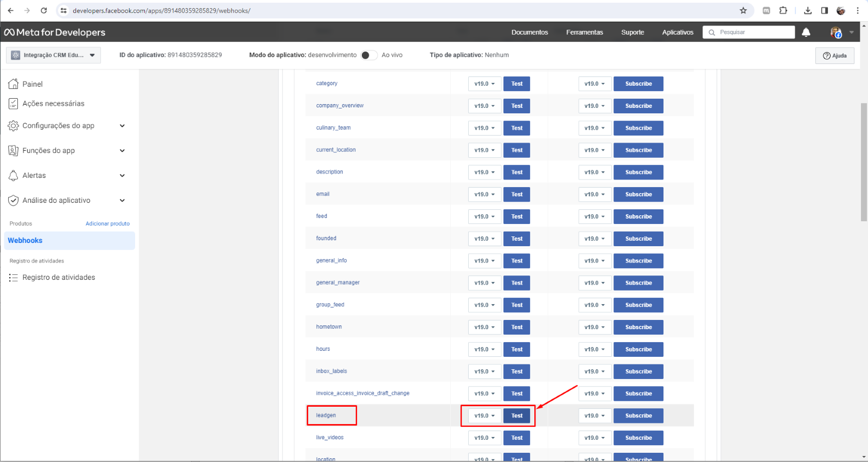The height and width of the screenshot is (462, 868).
Task: Click the leadgen field name
Action: 326,415
